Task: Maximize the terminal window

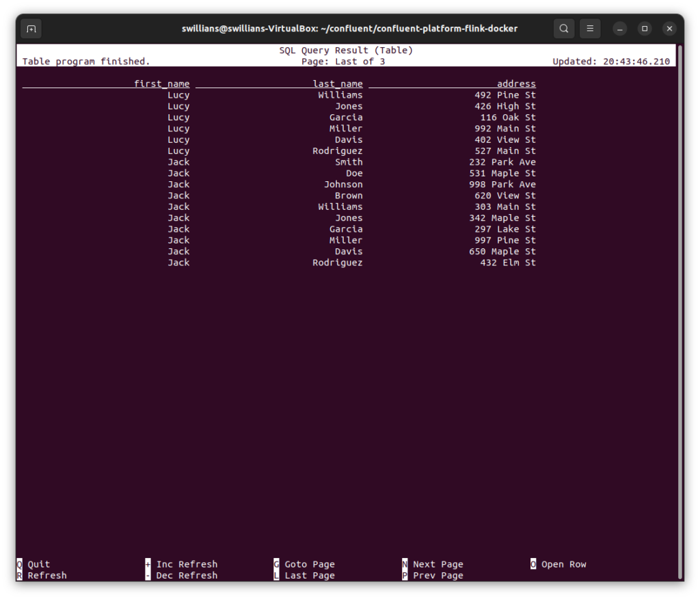Action: 645,29
